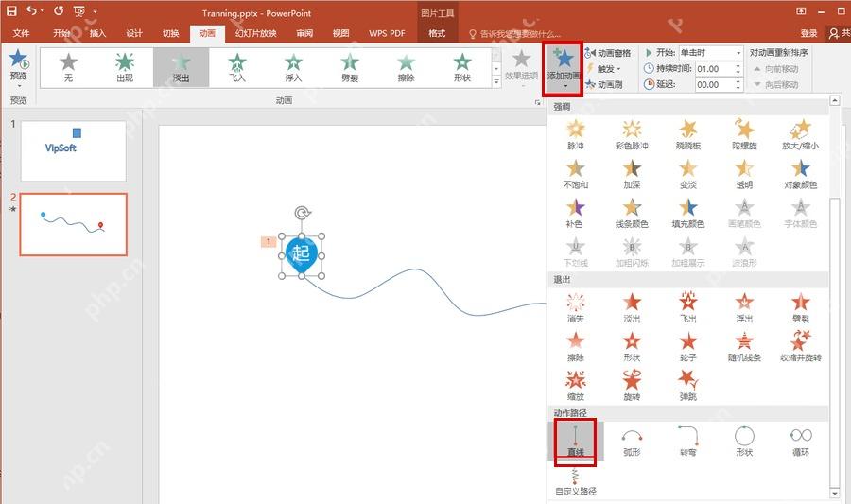
Task: Select the 补色 complementary color effect
Action: [x=575, y=213]
